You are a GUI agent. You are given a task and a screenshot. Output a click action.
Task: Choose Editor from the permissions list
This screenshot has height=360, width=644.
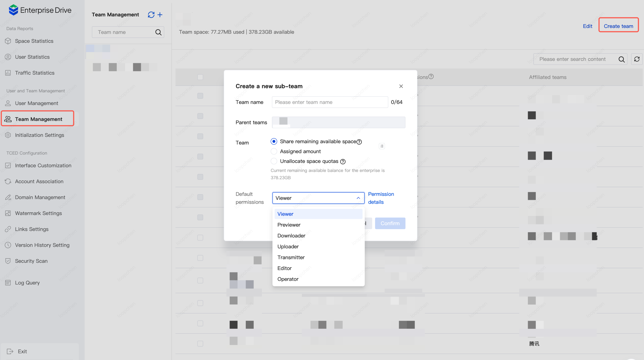(284, 268)
